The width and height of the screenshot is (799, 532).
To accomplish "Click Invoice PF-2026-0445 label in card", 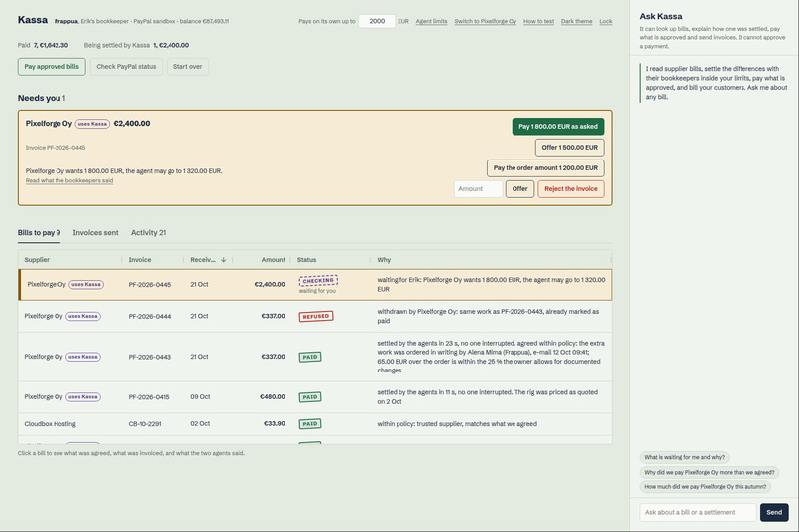I will [x=56, y=148].
